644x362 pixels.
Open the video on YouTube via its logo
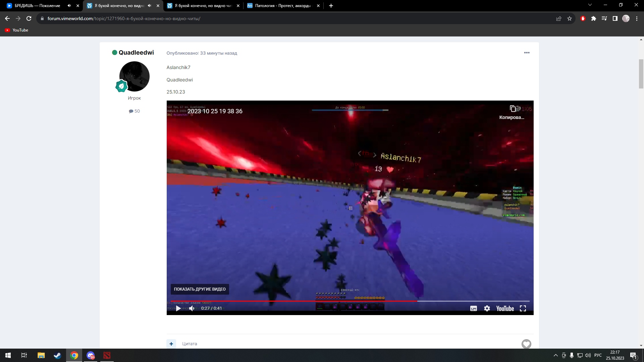(x=505, y=308)
